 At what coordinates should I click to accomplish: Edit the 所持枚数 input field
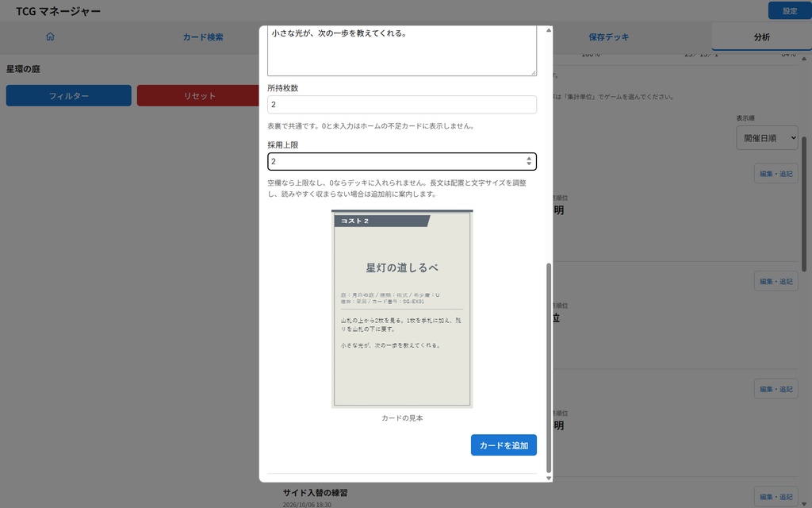click(x=402, y=105)
